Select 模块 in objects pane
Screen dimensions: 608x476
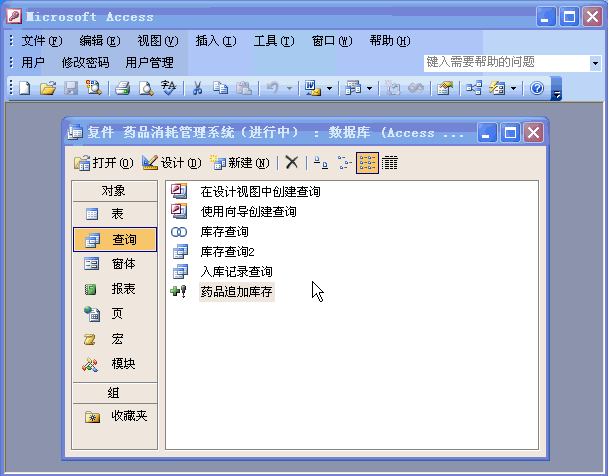click(114, 364)
